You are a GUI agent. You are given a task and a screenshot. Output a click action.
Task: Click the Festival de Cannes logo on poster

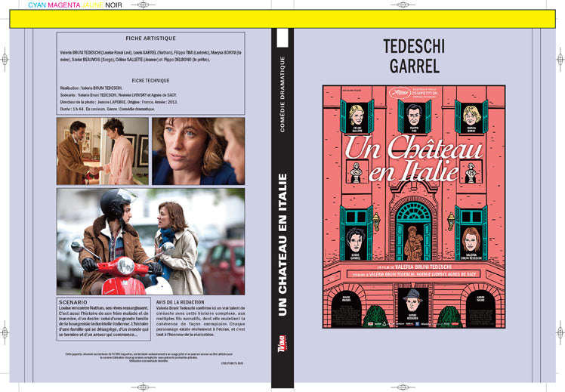[x=400, y=93]
